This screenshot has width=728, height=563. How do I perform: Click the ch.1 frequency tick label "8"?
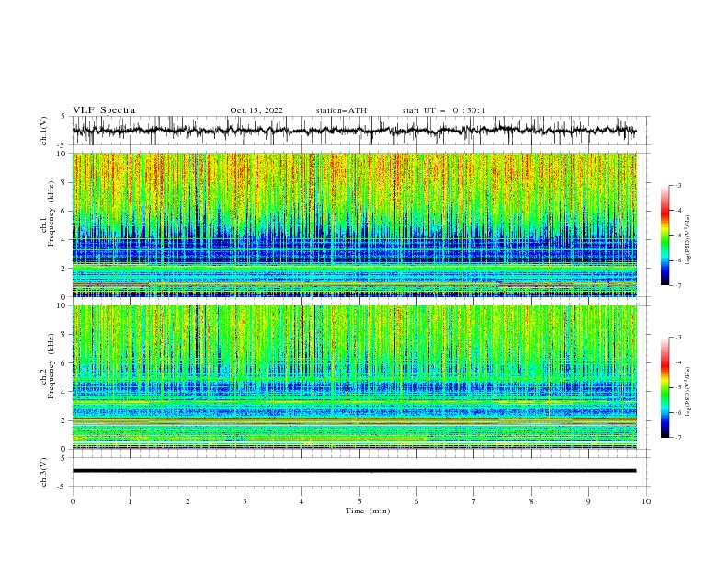[64, 182]
